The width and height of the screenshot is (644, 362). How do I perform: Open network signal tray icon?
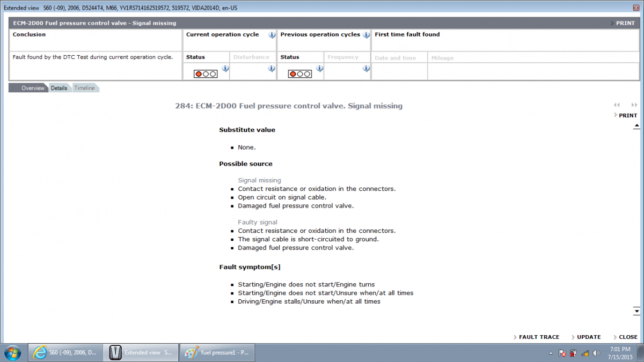pyautogui.click(x=585, y=353)
